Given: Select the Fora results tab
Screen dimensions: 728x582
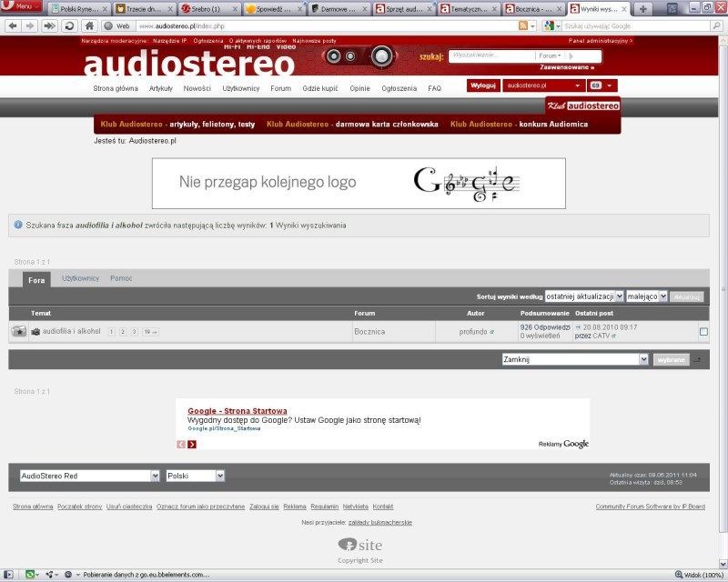Looking at the screenshot, I should [36, 280].
